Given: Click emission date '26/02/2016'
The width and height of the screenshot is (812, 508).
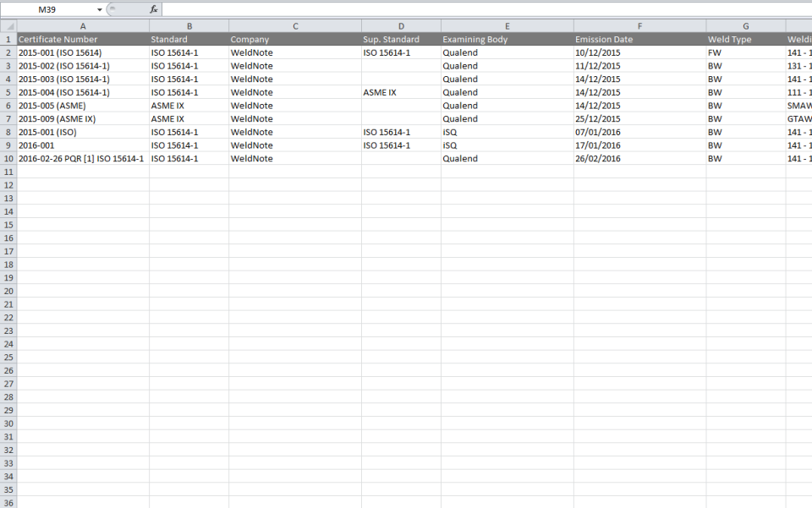Looking at the screenshot, I should (x=640, y=158).
